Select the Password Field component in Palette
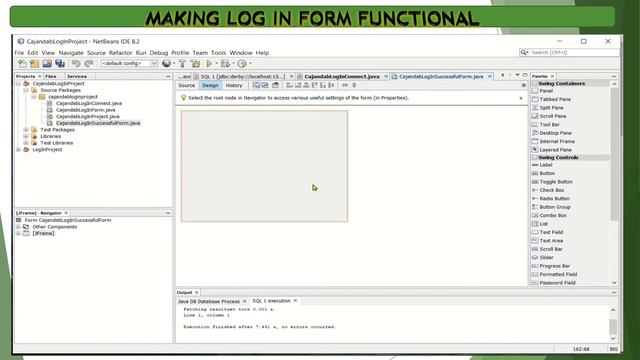 (x=557, y=282)
